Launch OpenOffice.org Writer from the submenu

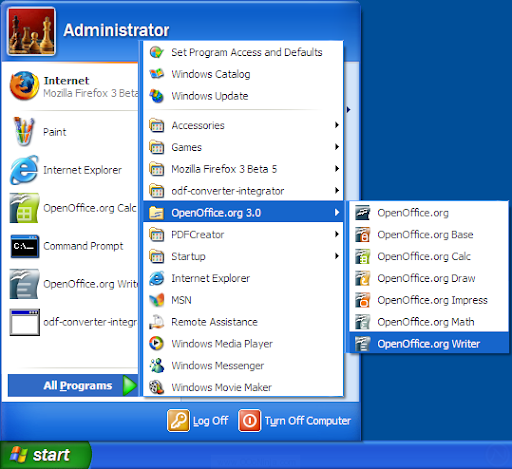tap(429, 344)
